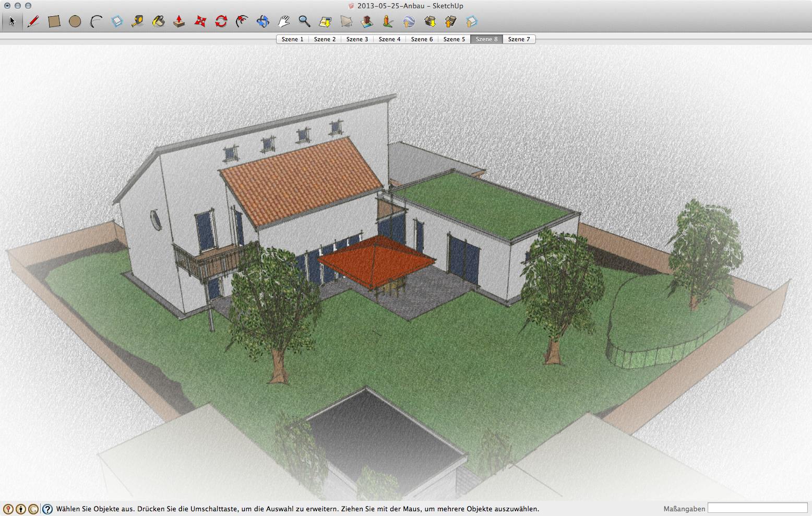Click the geo-location status icon

click(x=8, y=509)
